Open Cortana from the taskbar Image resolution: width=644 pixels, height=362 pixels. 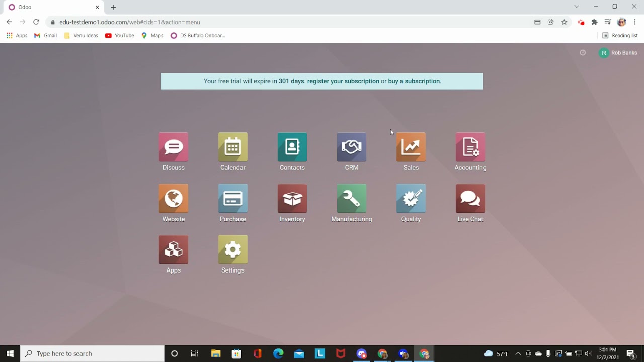coord(174,354)
